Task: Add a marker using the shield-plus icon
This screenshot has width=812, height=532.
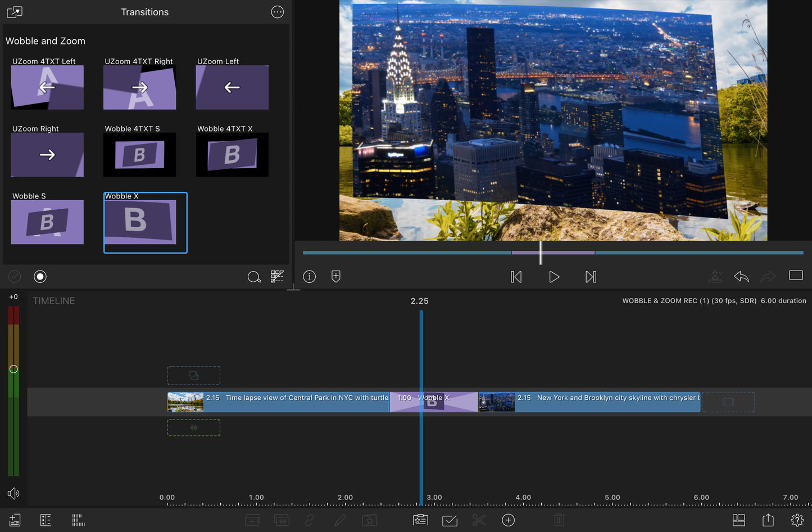Action: coord(335,276)
